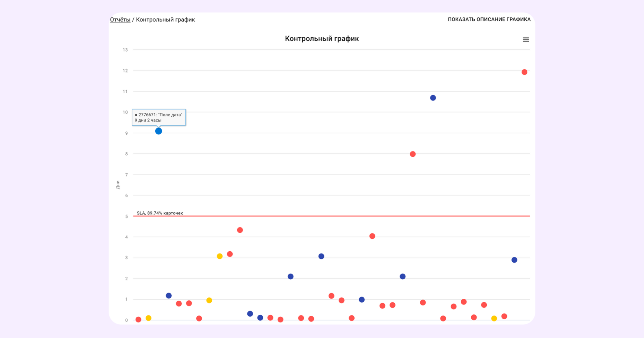Go back to Отчёты via breadcrumb

tap(120, 20)
